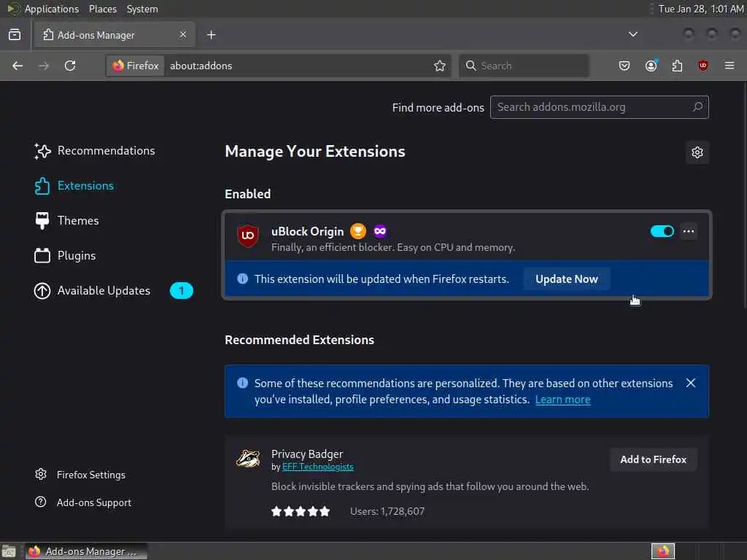Click the uBlock Origin toolbar icon
Image resolution: width=747 pixels, height=560 pixels.
703,66
